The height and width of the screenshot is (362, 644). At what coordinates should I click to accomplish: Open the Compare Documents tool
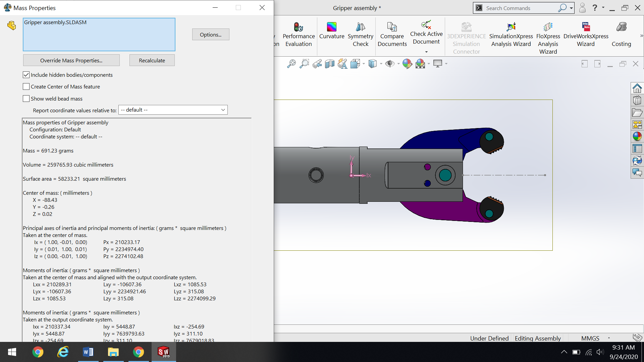(392, 35)
